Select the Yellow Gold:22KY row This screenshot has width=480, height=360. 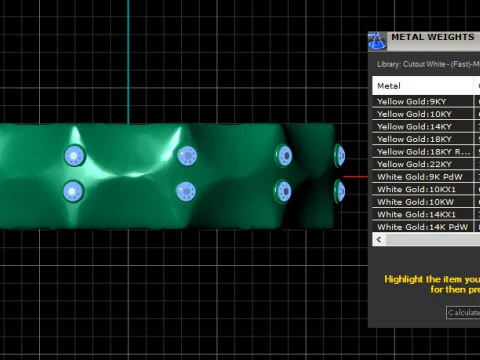(x=426, y=164)
